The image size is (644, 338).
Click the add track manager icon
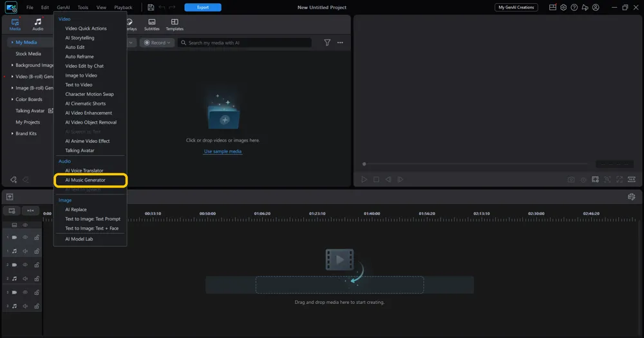coord(12,211)
